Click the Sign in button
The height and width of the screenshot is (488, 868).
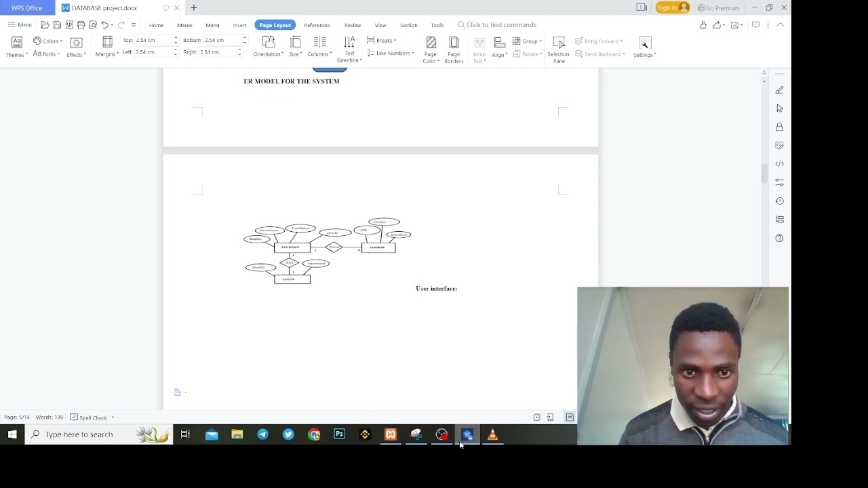click(673, 7)
